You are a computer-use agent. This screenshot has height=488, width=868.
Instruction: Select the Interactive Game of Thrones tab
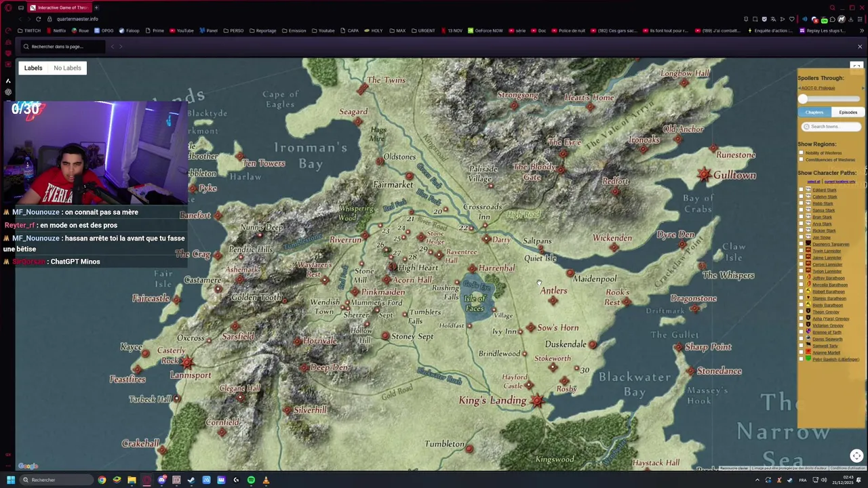60,7
